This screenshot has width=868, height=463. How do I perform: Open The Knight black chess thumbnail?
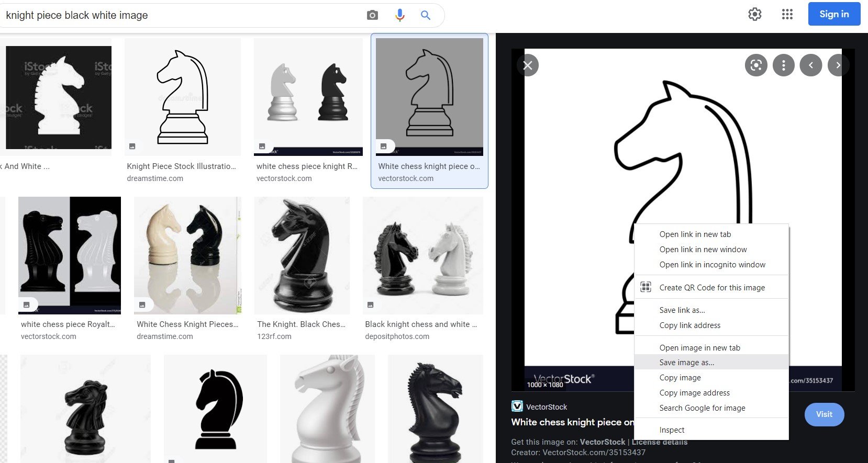coord(302,255)
